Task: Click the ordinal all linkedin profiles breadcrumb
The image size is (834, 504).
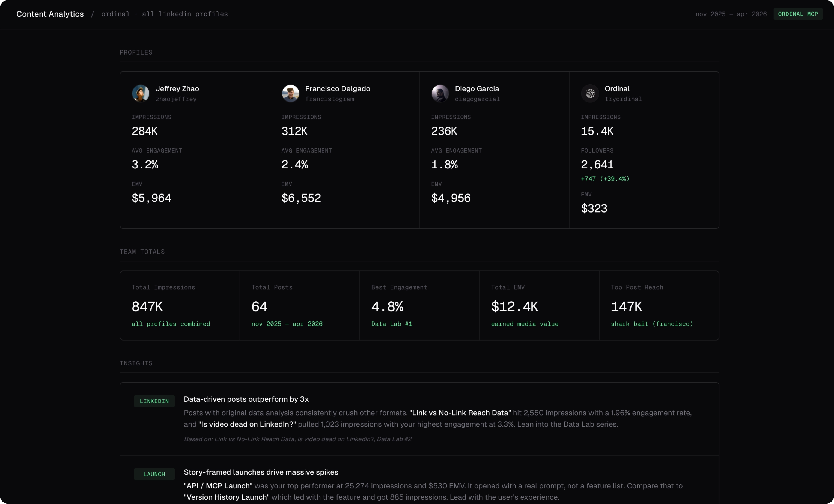Action: [165, 14]
